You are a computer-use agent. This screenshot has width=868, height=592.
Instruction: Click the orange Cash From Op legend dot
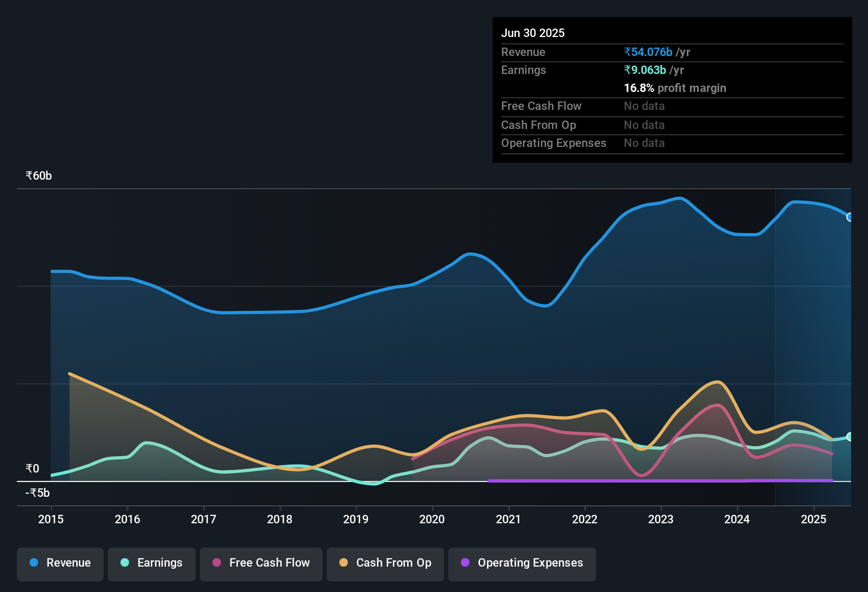click(x=344, y=563)
